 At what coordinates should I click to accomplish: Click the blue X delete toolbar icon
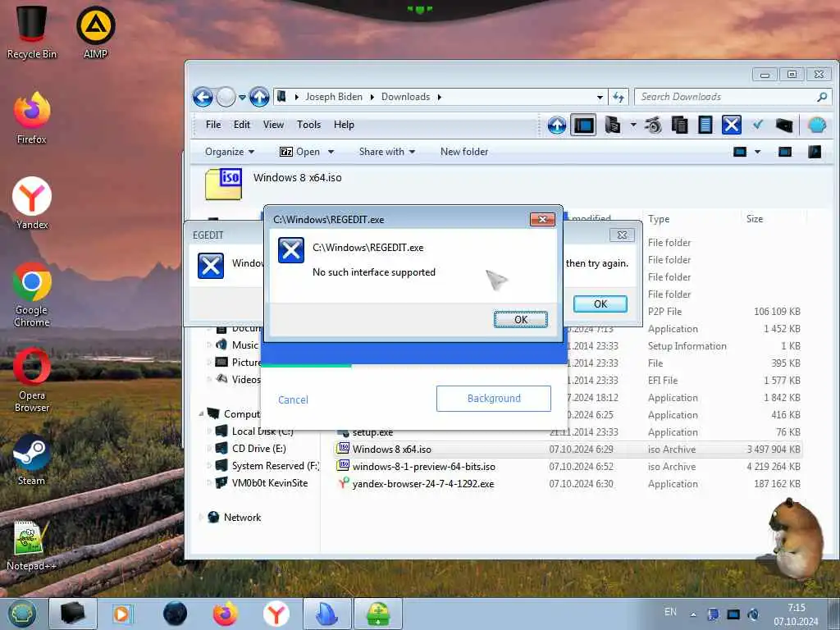(731, 126)
